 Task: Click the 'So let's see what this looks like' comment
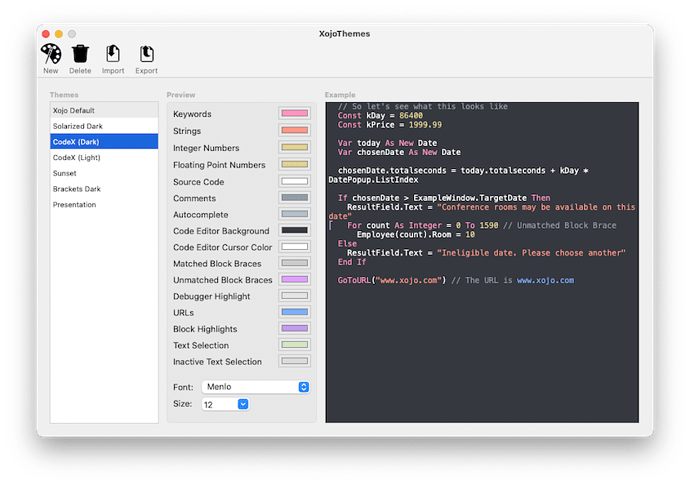422,107
